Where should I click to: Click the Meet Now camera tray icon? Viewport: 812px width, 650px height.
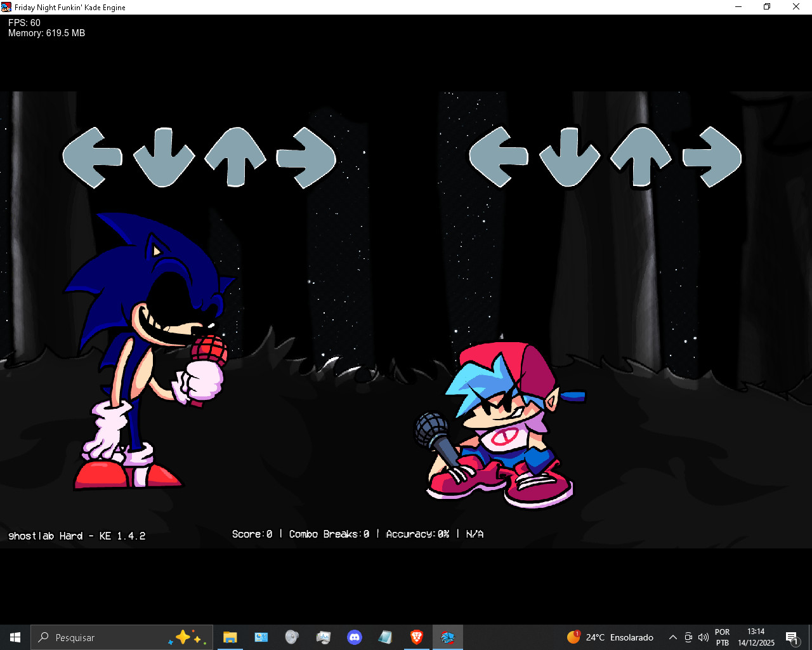(688, 637)
